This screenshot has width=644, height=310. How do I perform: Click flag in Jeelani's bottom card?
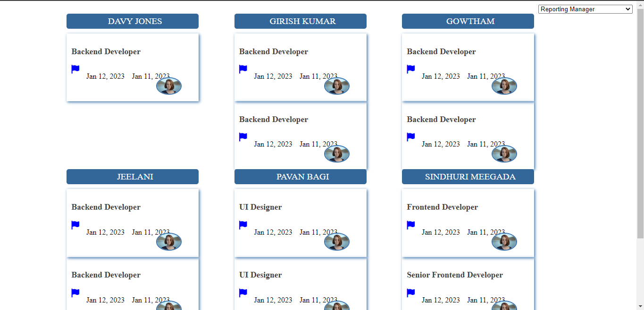[x=75, y=293]
